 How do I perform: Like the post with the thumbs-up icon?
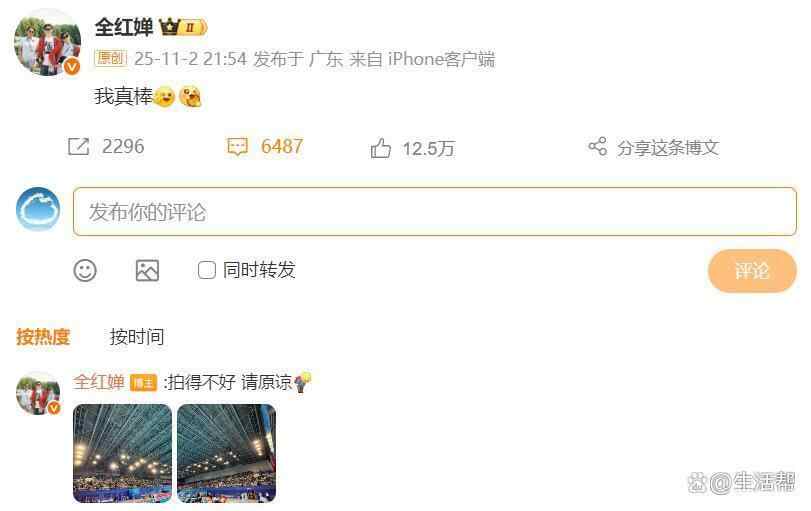point(381,148)
